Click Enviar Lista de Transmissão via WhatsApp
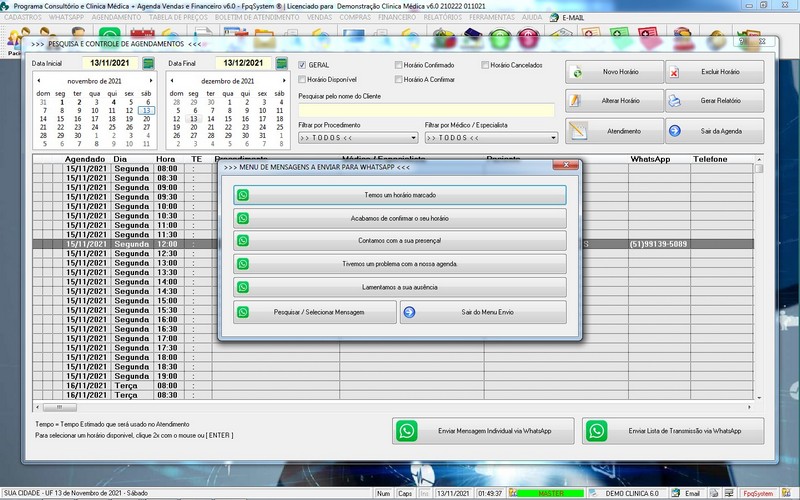Screen dimensions: 800x500 [673, 431]
